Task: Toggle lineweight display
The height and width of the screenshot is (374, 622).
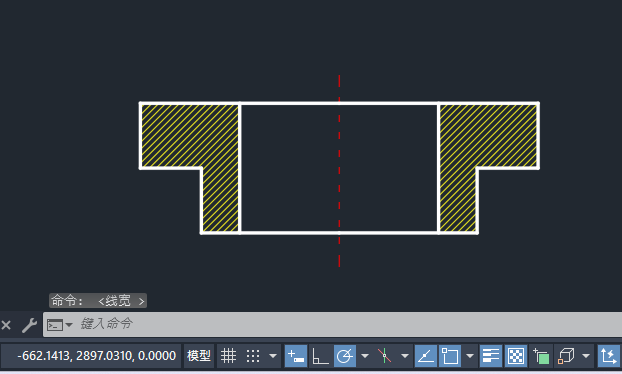Action: click(491, 356)
